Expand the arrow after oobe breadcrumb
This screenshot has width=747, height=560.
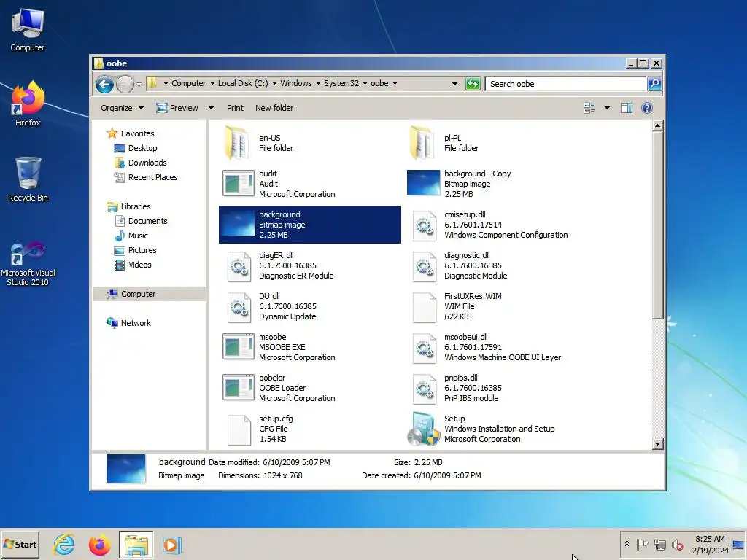(395, 84)
